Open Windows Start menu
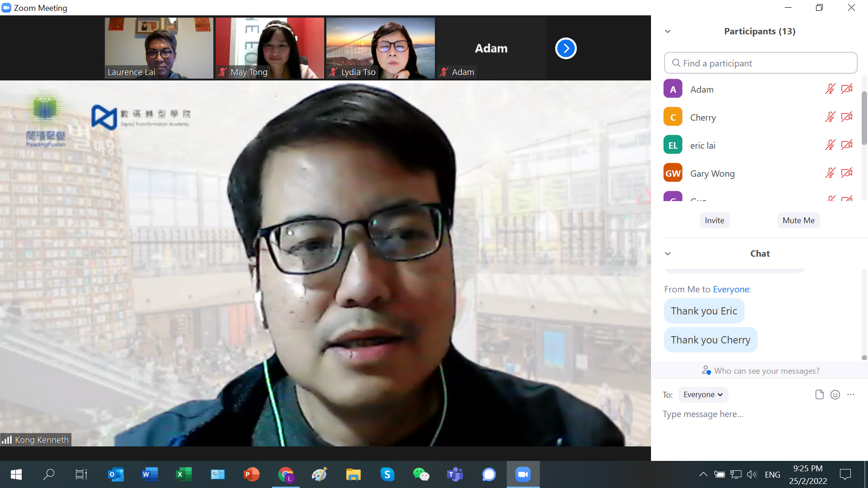Image resolution: width=868 pixels, height=488 pixels. point(16,474)
